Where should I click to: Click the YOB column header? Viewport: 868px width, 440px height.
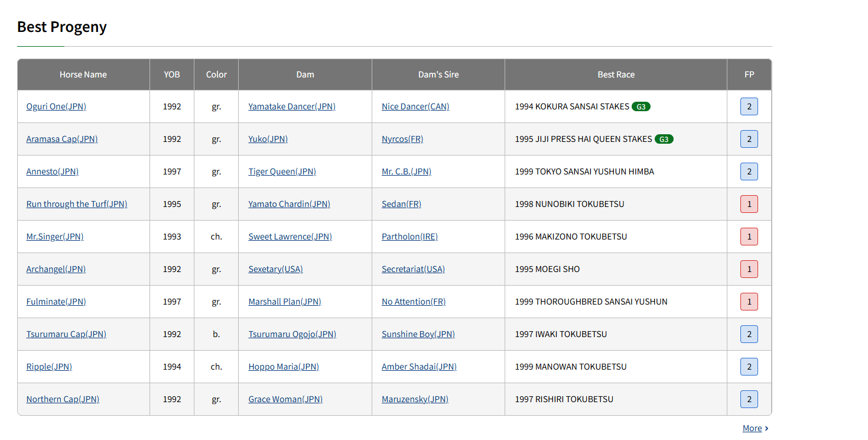172,75
